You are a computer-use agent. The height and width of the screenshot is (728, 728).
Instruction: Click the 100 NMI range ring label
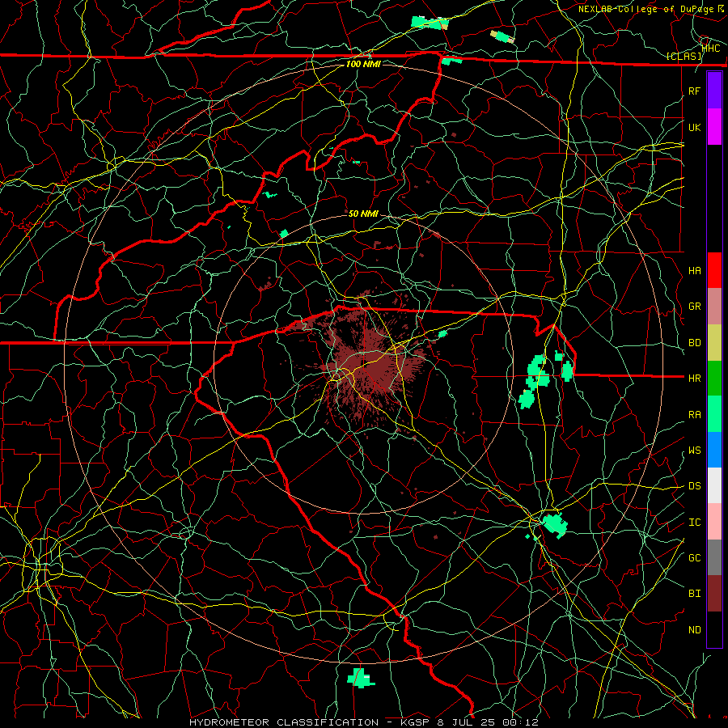363,64
